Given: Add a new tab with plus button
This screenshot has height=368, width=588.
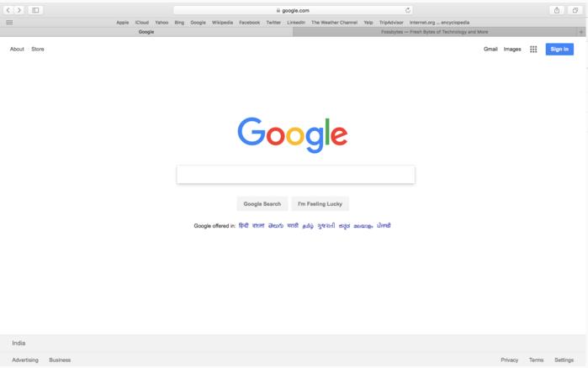Looking at the screenshot, I should click(581, 32).
